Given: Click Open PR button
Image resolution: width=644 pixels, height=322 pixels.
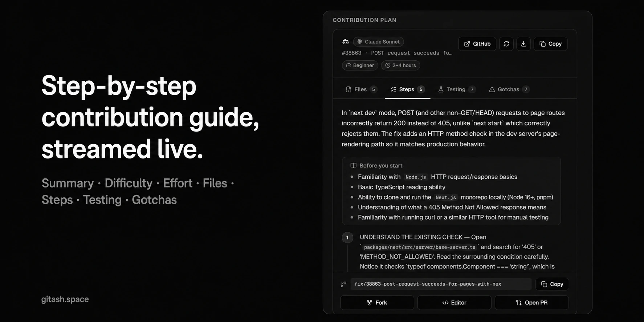Looking at the screenshot, I should tap(531, 302).
